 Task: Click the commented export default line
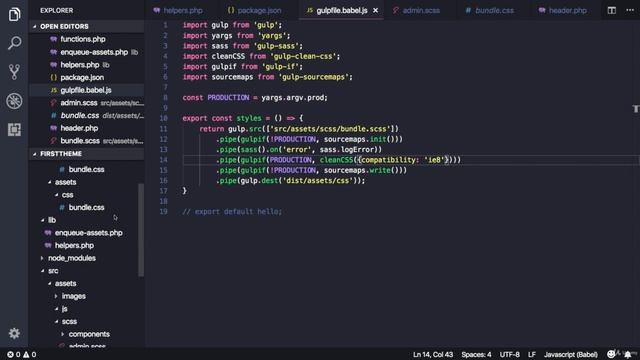coord(232,212)
